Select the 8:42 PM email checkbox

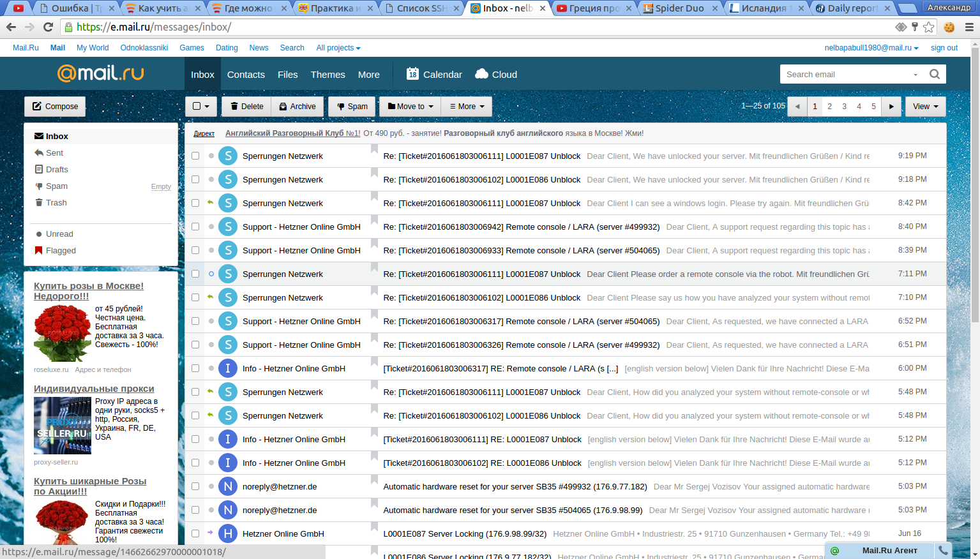(195, 203)
